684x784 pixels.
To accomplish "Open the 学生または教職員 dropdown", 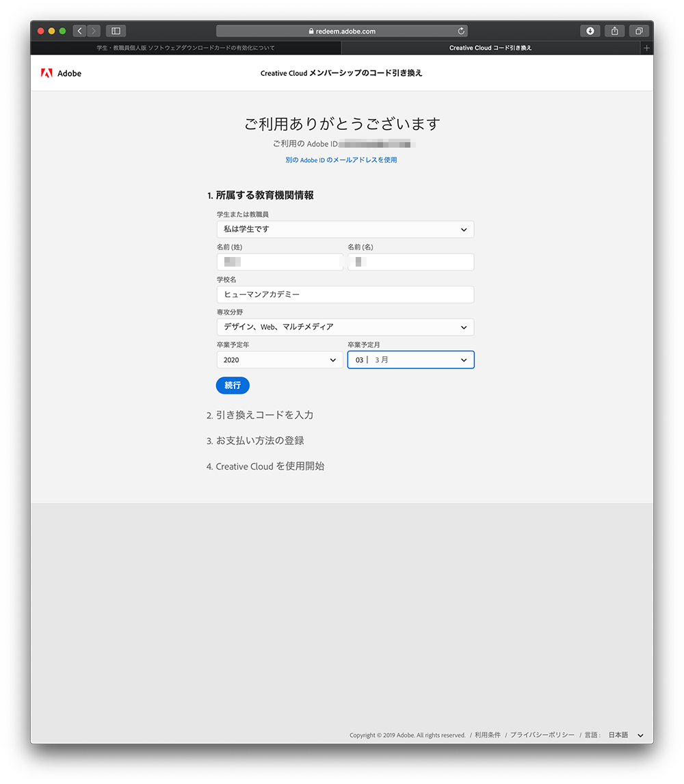I will pos(345,230).
